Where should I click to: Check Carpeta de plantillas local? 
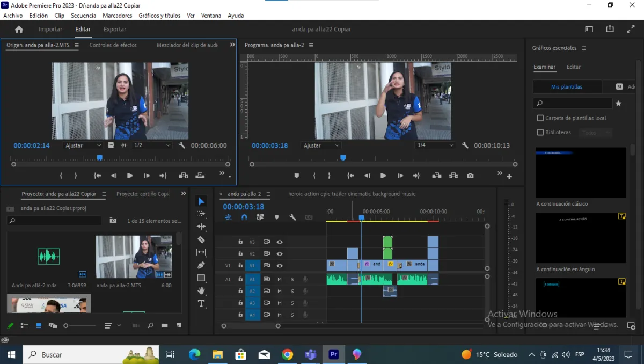[x=540, y=118]
